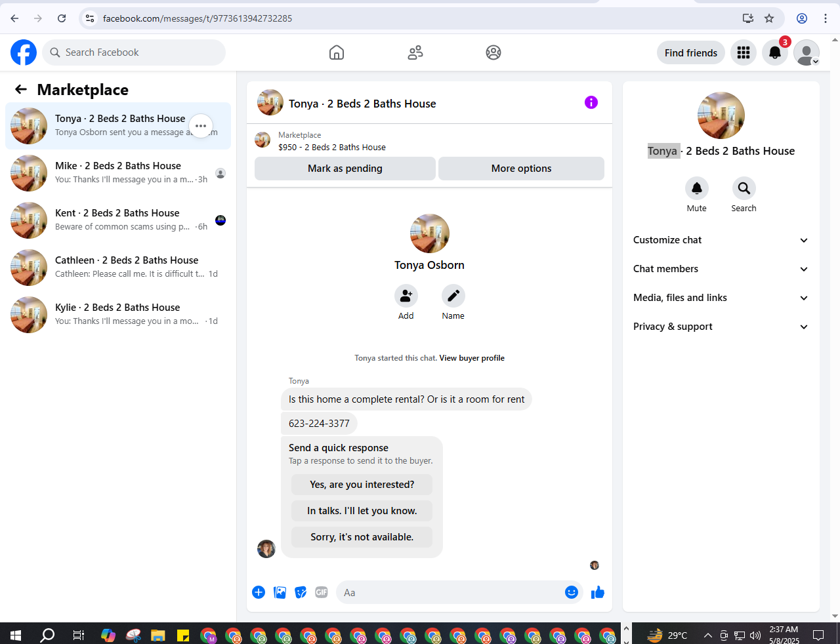Click the More options button
The height and width of the screenshot is (644, 840).
click(x=522, y=169)
